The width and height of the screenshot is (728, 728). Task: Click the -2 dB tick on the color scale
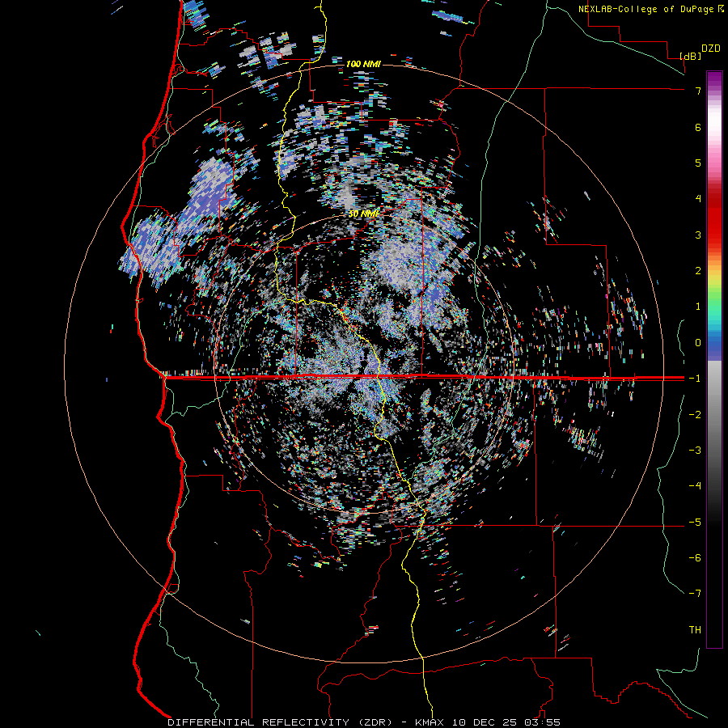coord(695,415)
